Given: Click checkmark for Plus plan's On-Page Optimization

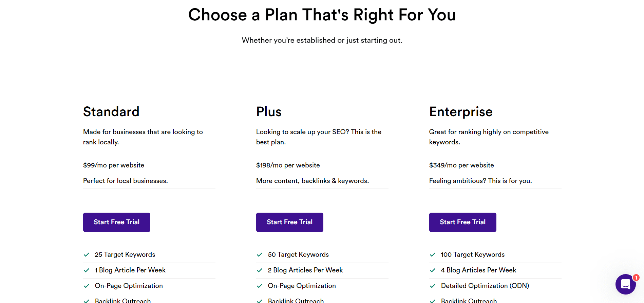Looking at the screenshot, I should pyautogui.click(x=260, y=286).
